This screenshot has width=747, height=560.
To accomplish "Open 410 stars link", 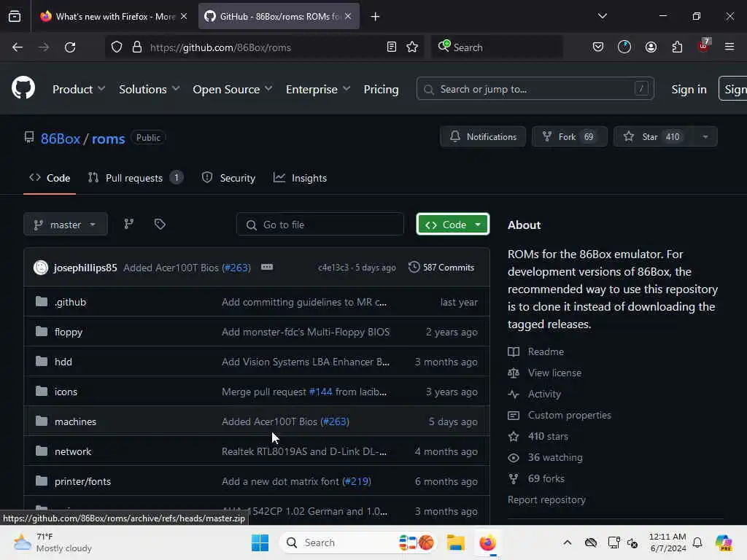I will [x=548, y=436].
